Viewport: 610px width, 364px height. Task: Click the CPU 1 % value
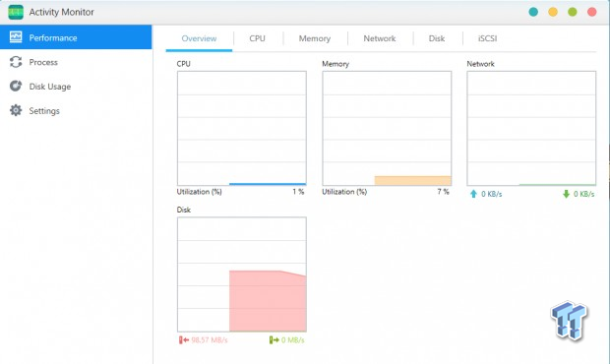[x=298, y=192]
